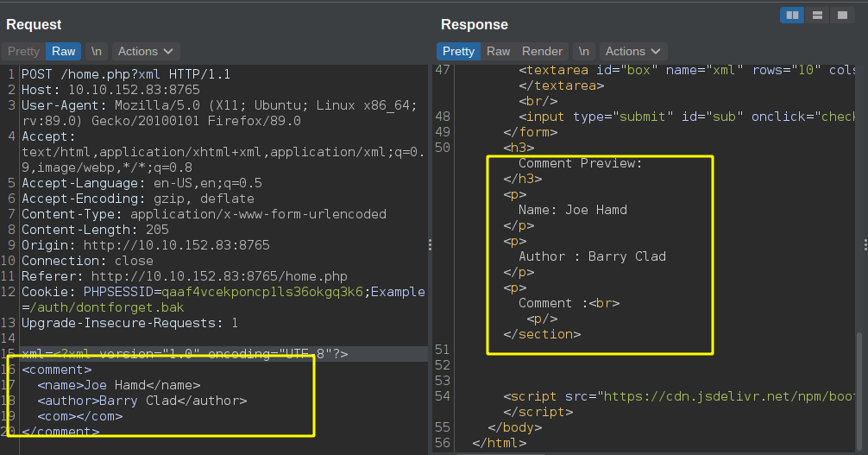
Task: Switch Request view to Pretty tab
Action: [24, 52]
